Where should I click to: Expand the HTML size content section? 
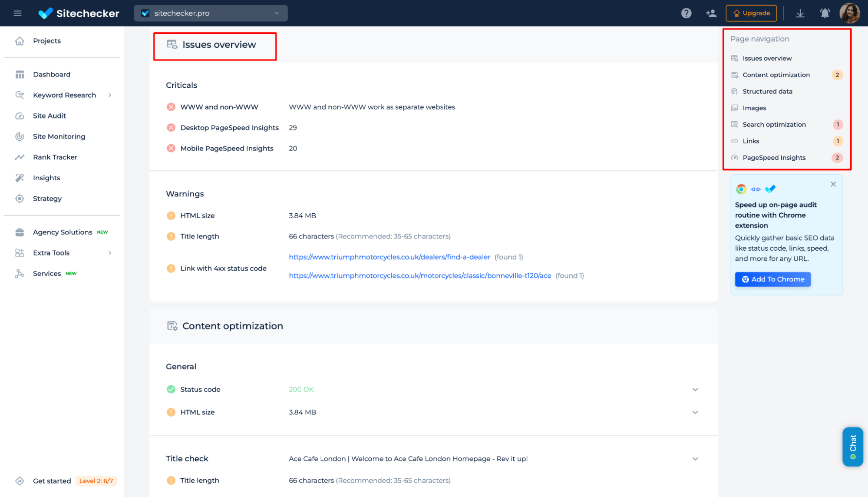[695, 412]
